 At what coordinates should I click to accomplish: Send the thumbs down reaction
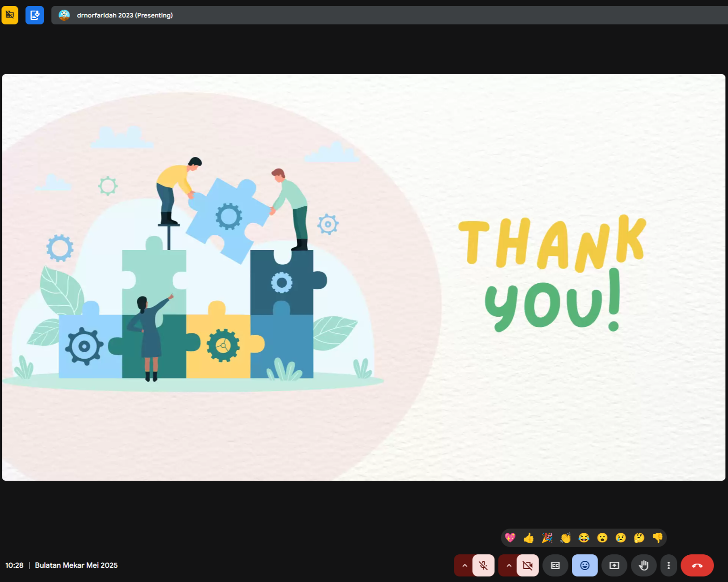coord(658,538)
